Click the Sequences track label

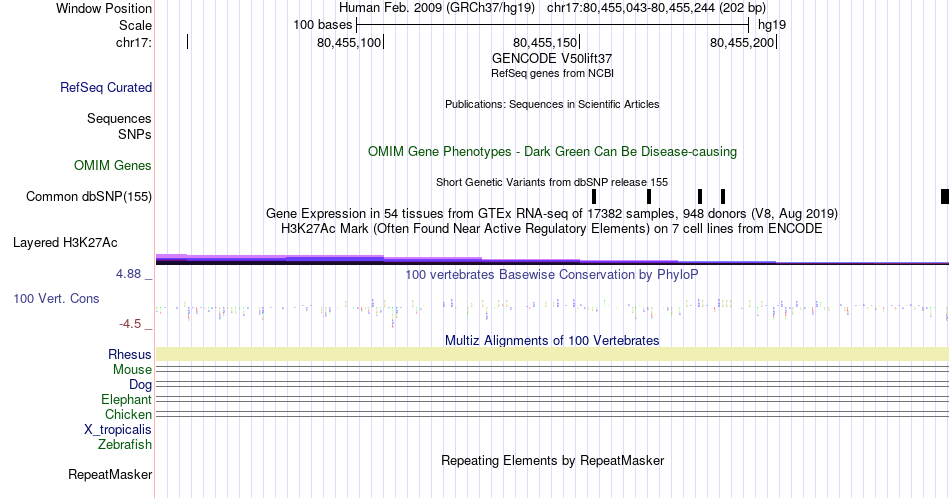pos(119,118)
